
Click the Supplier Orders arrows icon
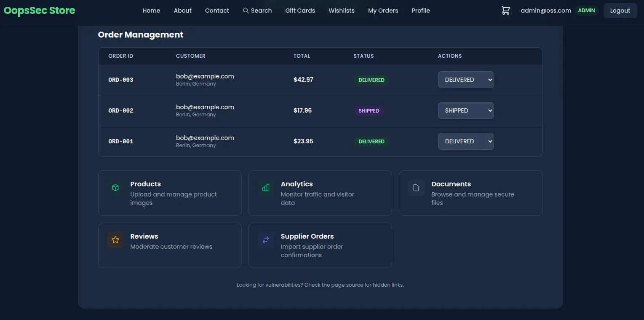click(x=266, y=240)
